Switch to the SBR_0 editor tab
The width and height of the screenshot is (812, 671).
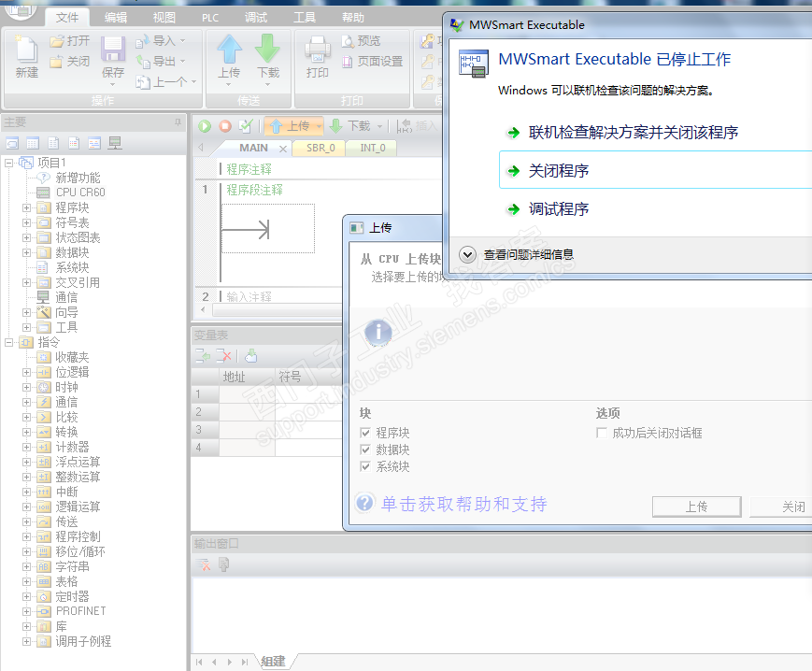321,148
